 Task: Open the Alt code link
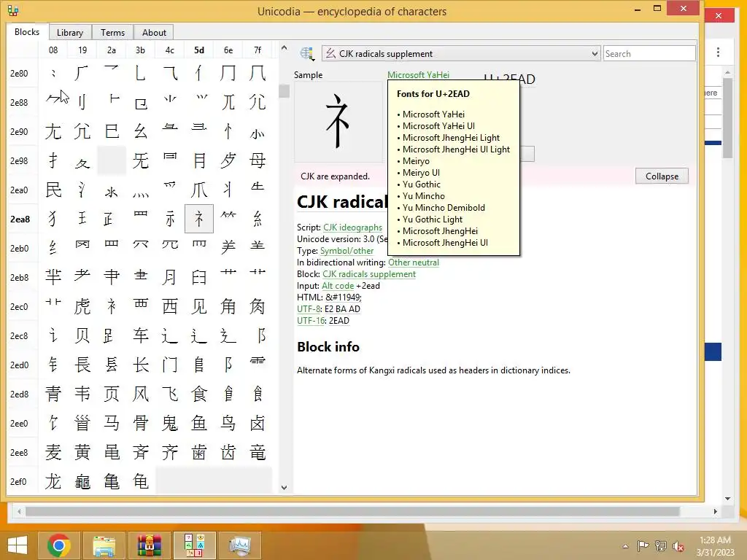point(338,286)
